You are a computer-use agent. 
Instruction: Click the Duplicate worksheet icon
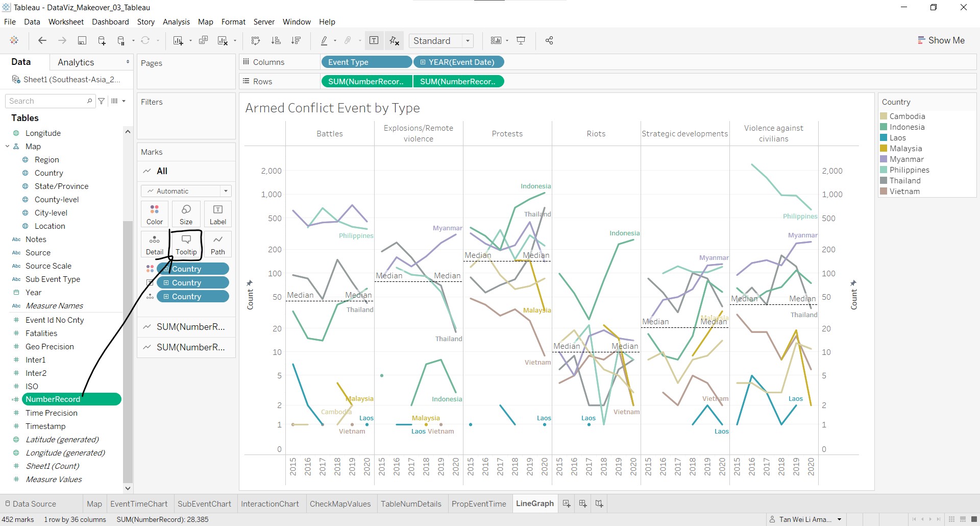[x=203, y=41]
